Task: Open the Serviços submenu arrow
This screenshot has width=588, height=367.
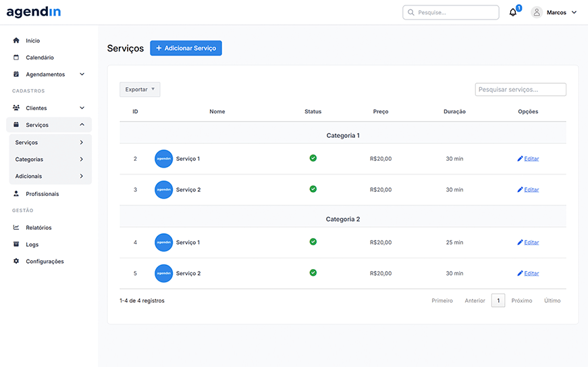Action: click(x=82, y=142)
